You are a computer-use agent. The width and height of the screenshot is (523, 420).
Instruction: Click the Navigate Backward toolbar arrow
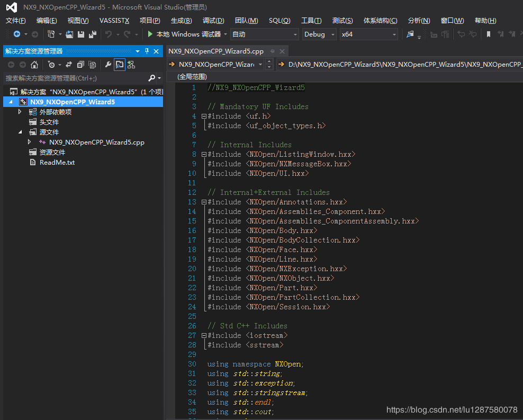pos(17,34)
